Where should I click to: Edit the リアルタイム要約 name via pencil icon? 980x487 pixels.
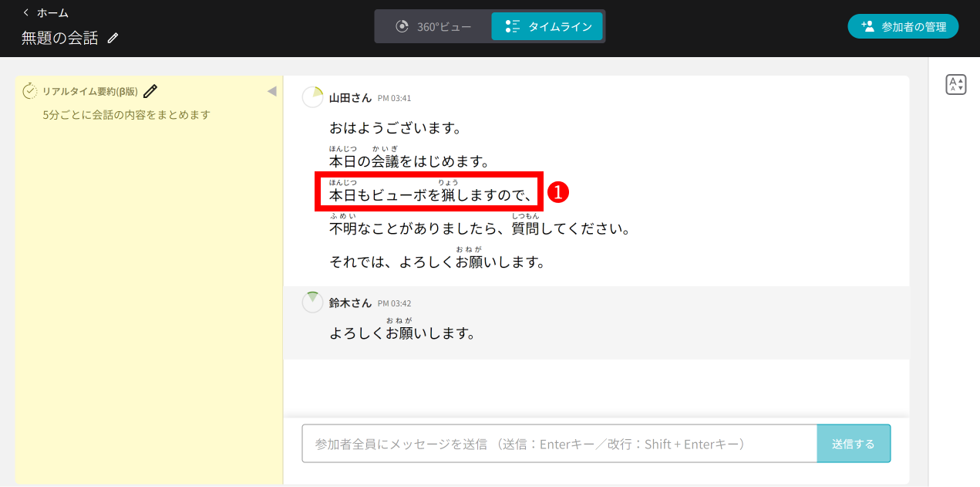point(151,90)
